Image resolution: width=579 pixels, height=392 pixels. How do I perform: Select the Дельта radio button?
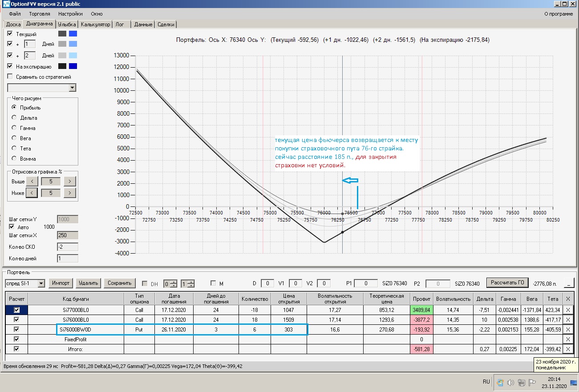(x=14, y=118)
